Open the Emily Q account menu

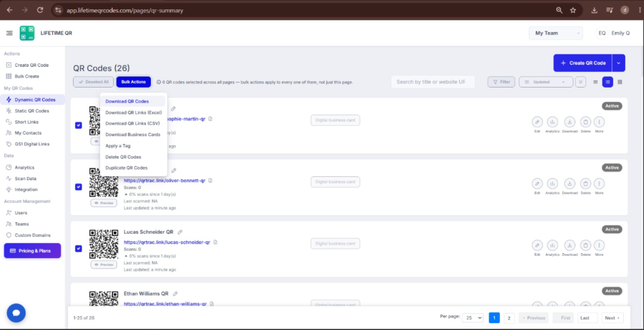tap(613, 33)
